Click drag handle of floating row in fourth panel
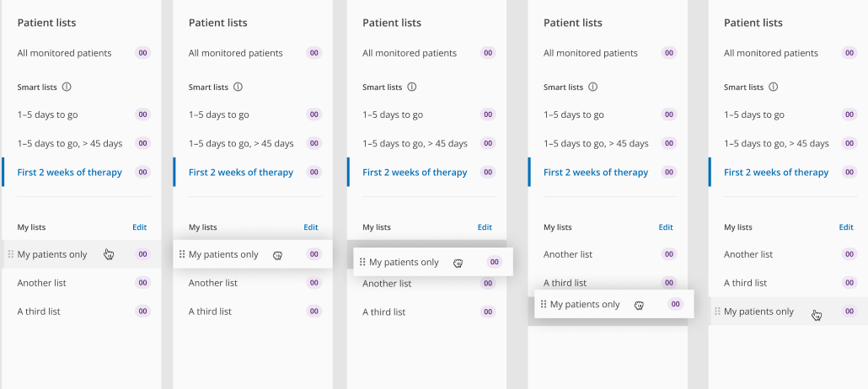Screen dimensions: 868x389 tap(544, 304)
